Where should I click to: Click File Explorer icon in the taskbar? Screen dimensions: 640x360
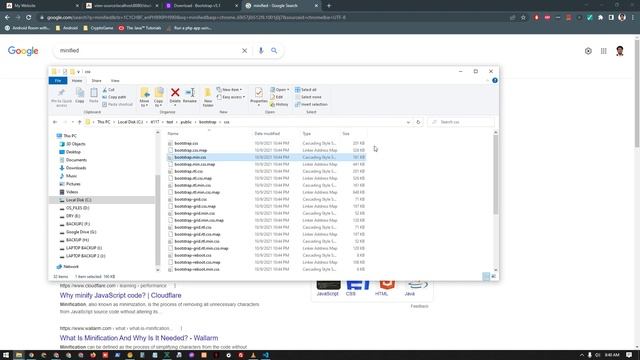click(19, 355)
